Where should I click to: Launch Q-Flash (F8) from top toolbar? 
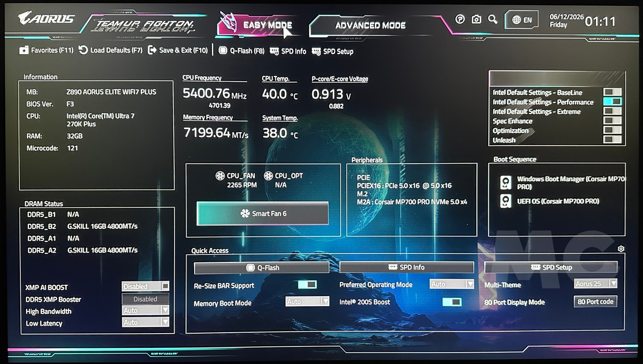tap(241, 51)
